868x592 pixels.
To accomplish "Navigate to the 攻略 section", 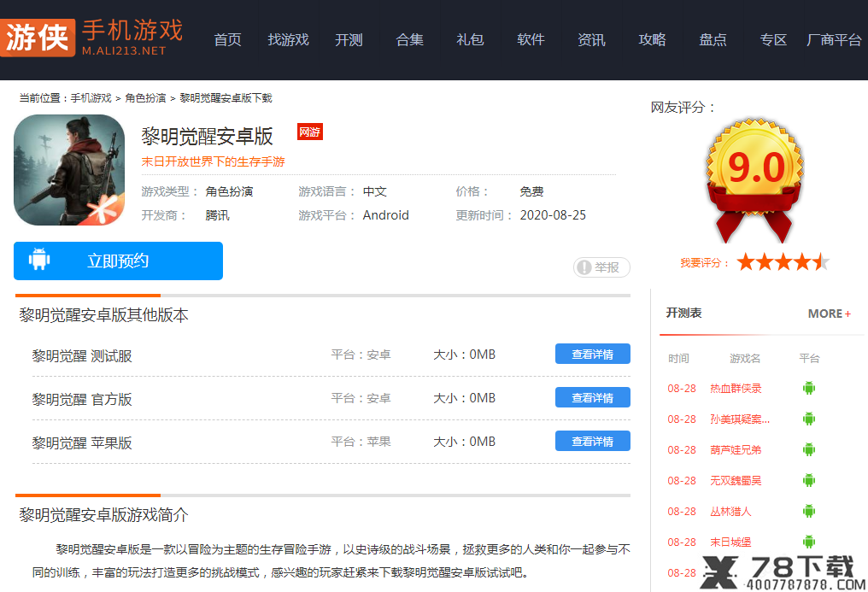I will (x=652, y=40).
